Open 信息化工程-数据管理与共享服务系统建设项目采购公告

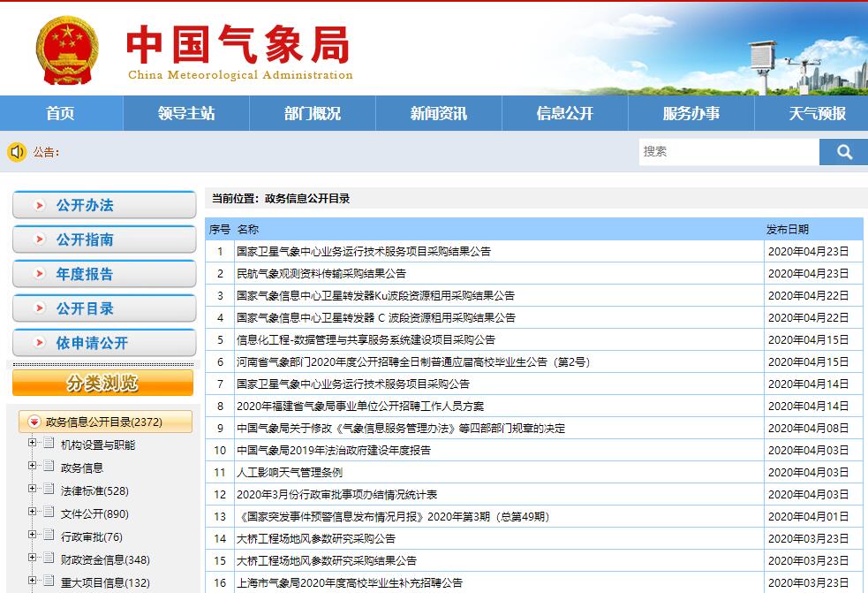(366, 340)
